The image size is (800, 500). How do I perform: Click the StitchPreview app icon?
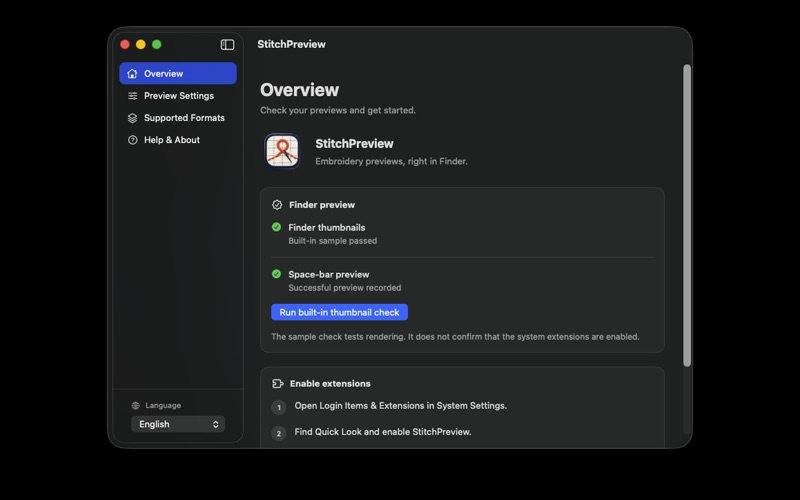click(282, 151)
